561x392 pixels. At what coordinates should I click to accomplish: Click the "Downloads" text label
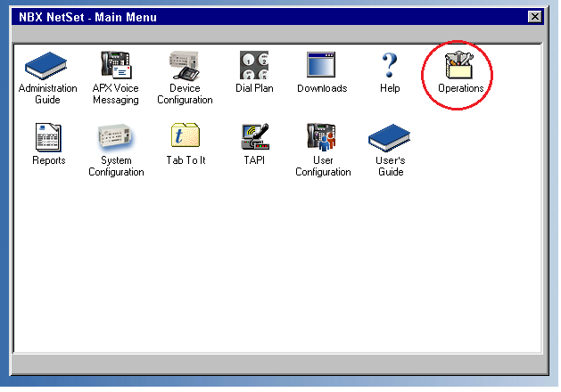click(322, 89)
